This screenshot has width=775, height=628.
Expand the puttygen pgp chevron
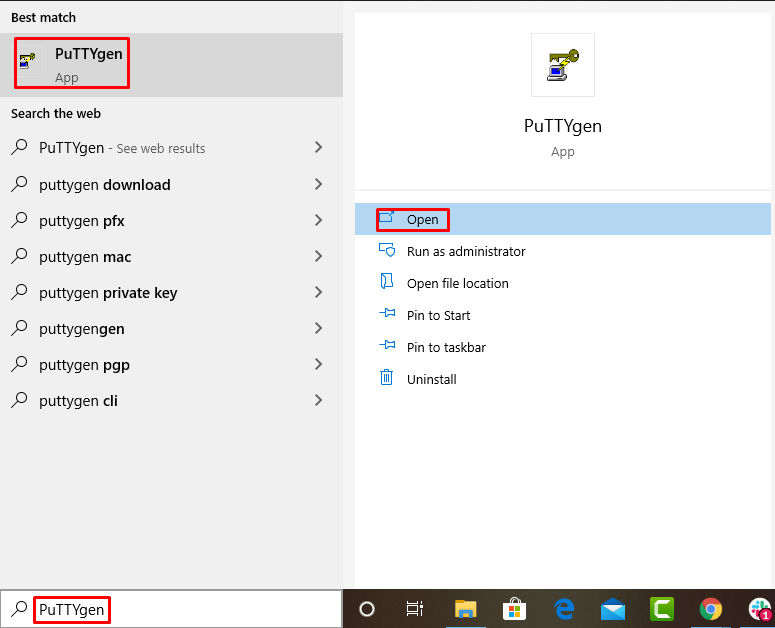[318, 365]
